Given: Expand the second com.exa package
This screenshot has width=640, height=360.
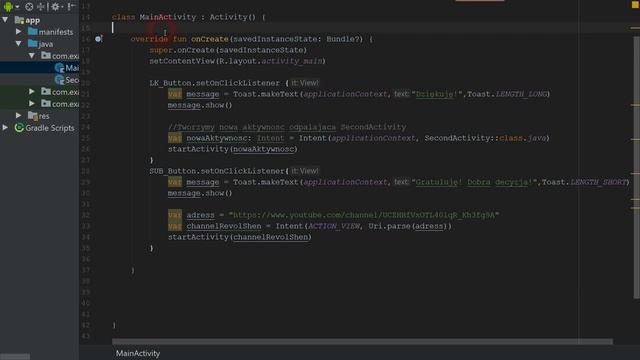Looking at the screenshot, I should pyautogui.click(x=31, y=91).
